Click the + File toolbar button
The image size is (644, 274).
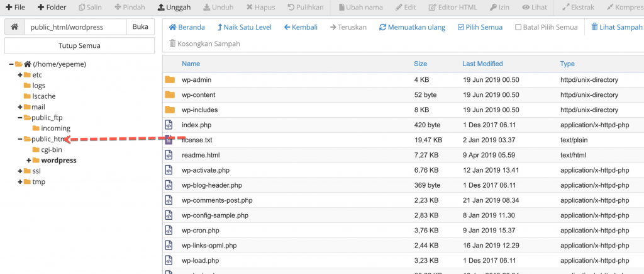(13, 8)
